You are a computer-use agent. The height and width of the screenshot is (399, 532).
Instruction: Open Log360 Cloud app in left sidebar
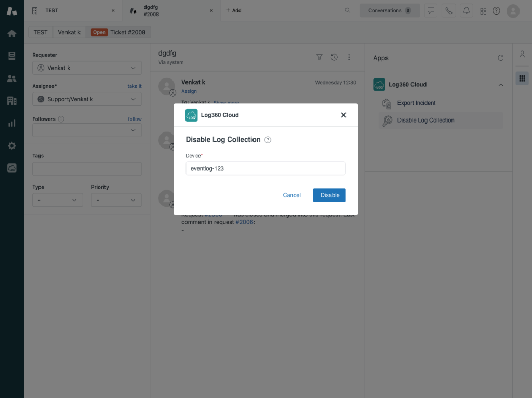[12, 168]
